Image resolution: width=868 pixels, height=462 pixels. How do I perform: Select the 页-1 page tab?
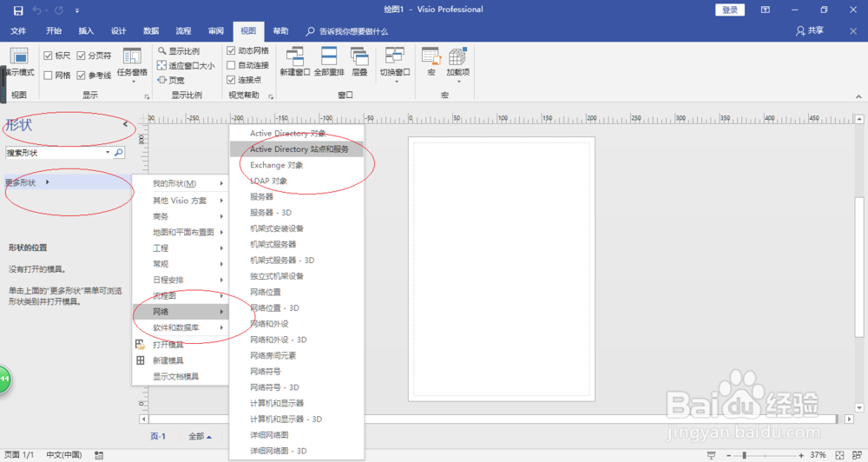(x=158, y=437)
